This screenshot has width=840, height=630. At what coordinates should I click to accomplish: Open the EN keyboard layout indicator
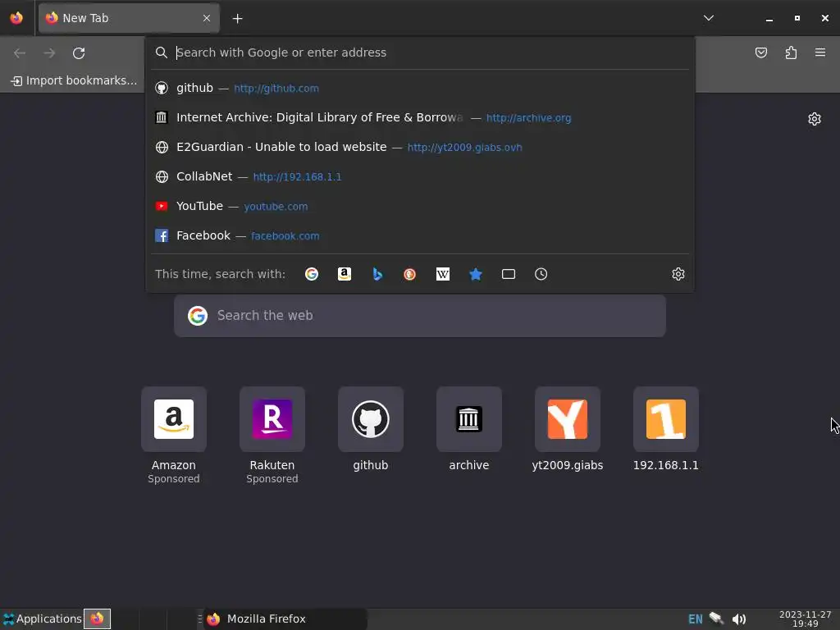(695, 619)
